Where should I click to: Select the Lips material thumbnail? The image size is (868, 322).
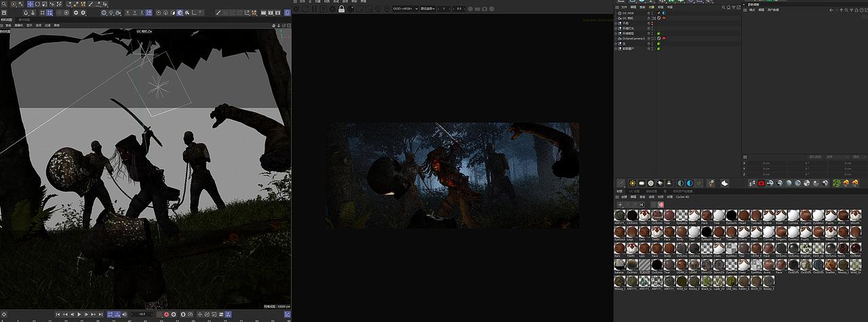(x=644, y=249)
